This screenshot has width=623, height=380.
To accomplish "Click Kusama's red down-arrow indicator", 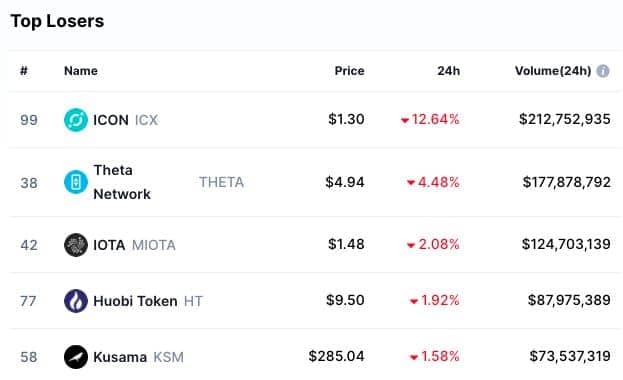I will pyautogui.click(x=414, y=358).
